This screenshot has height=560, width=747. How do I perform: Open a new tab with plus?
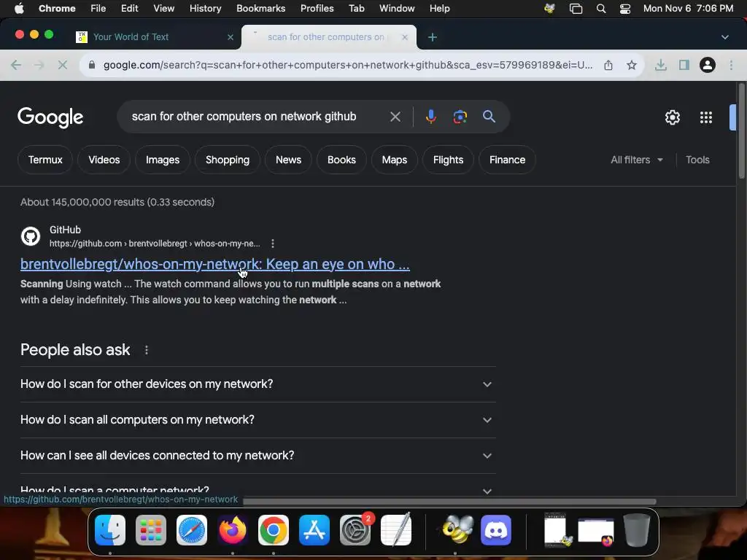click(x=432, y=37)
